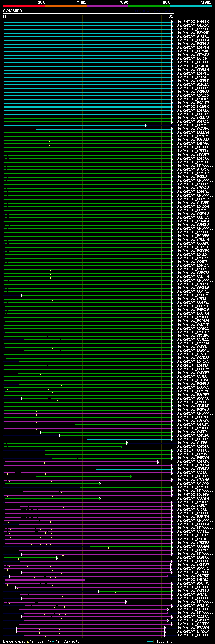215x644 pixels.
Task: Select the UniRef100_B9DHL8 label
Action: point(193,44)
